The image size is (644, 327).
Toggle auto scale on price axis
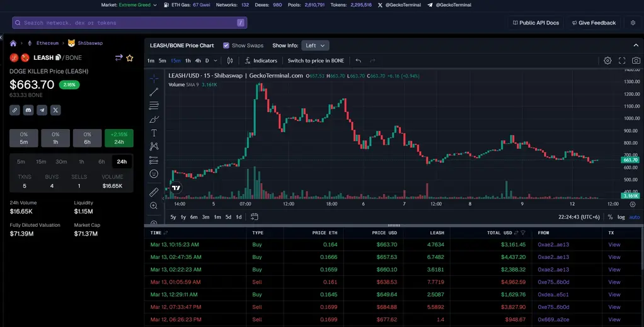coord(635,217)
